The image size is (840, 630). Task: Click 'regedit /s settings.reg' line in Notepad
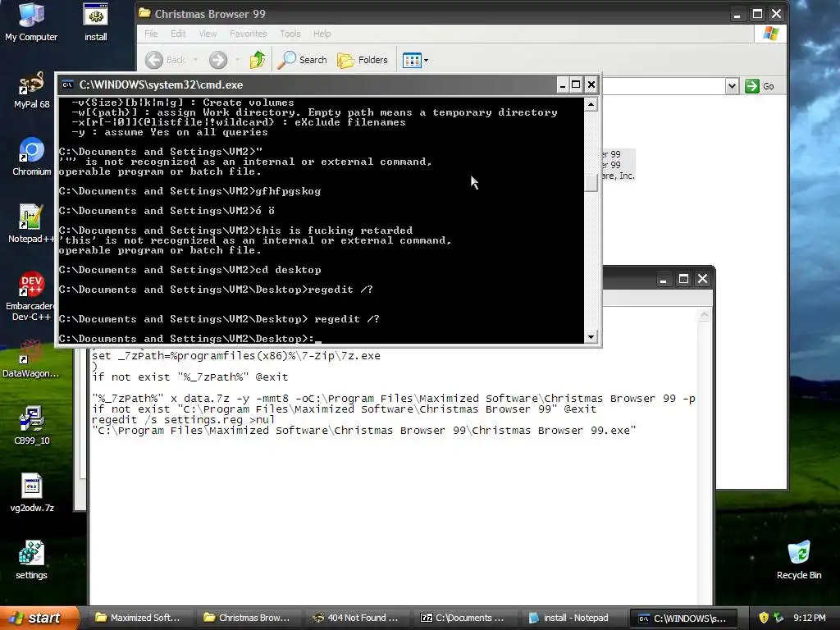[x=183, y=419]
